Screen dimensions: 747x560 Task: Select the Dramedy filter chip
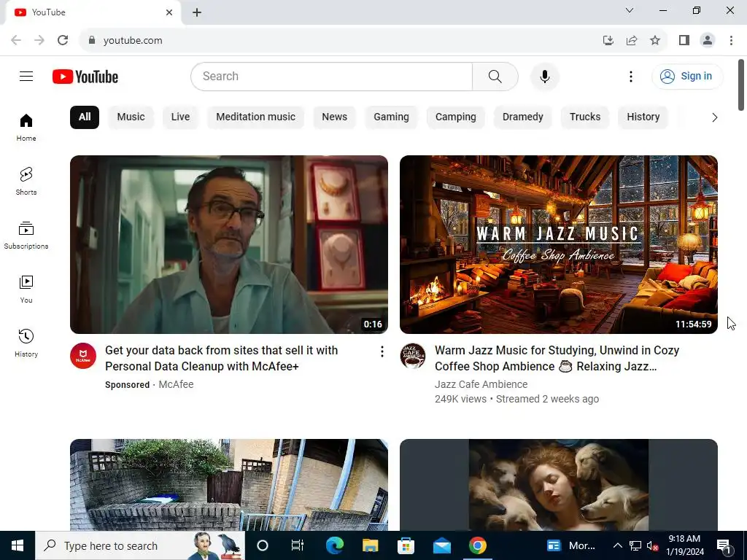pos(522,117)
